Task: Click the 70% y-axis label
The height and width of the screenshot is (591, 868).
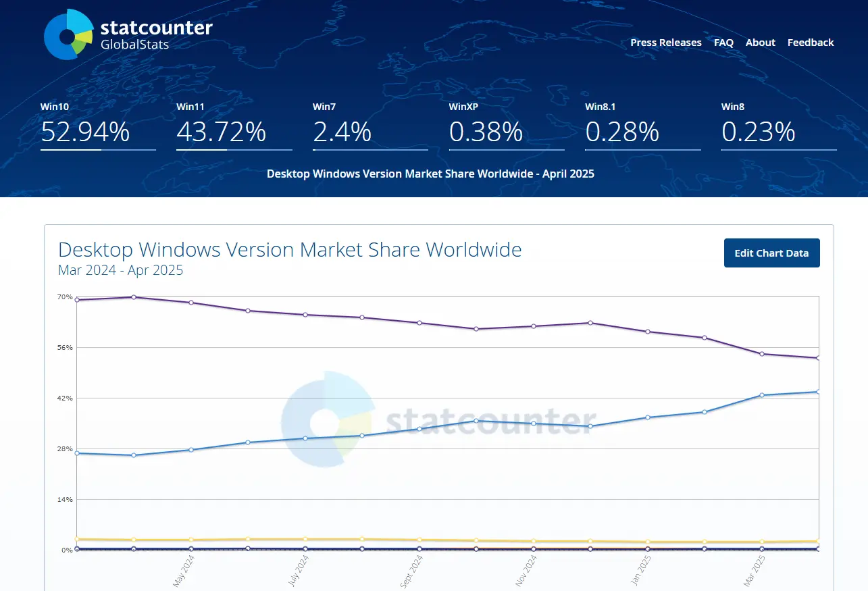Action: pos(65,297)
